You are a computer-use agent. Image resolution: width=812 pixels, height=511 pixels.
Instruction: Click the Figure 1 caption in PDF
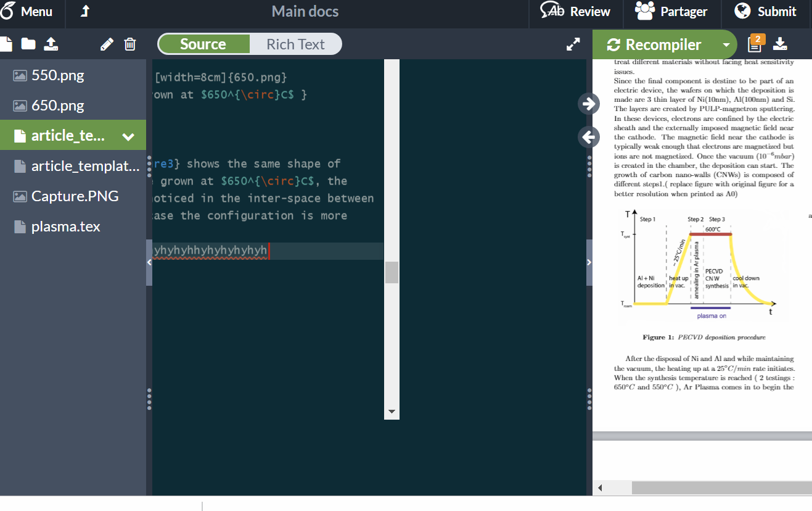(x=703, y=338)
